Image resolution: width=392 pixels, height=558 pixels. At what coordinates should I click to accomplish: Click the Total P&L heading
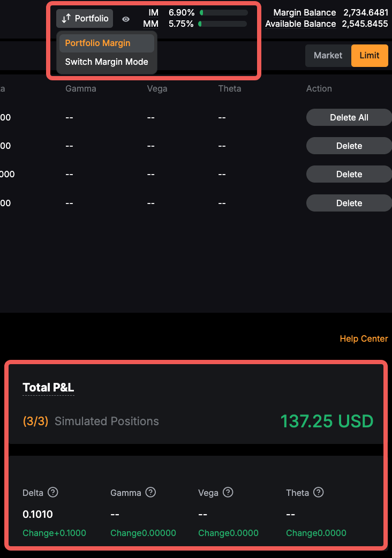[48, 387]
